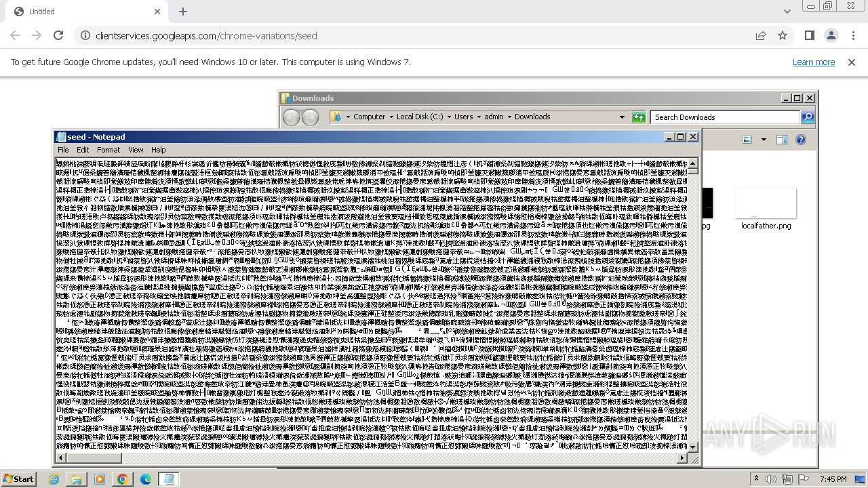The width and height of the screenshot is (868, 488).
Task: Open the Action Center flag icon
Action: [804, 479]
